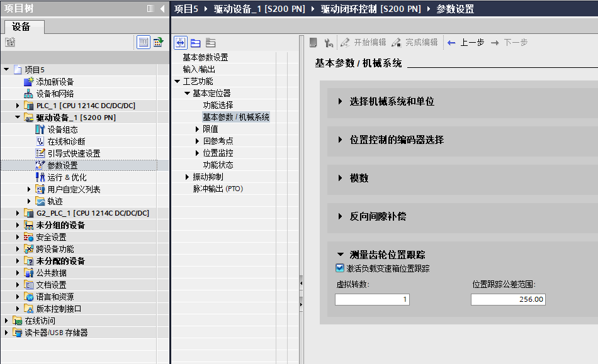598x364 pixels.
Task: Click the expand all folders icon
Action: tap(196, 43)
